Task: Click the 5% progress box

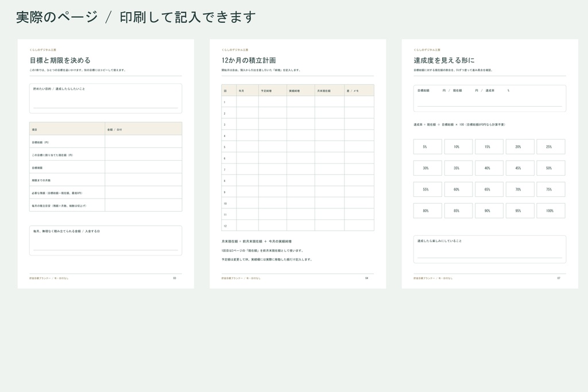Action: click(x=427, y=146)
